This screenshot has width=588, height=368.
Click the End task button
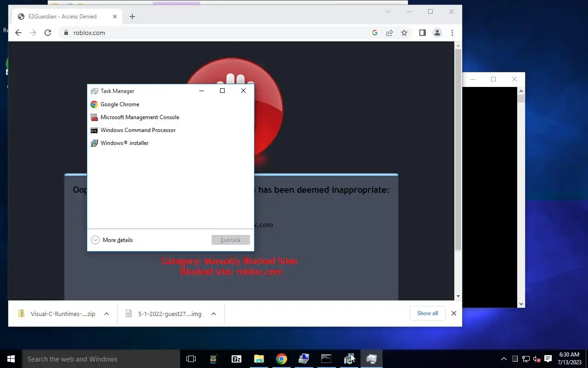[x=231, y=240]
